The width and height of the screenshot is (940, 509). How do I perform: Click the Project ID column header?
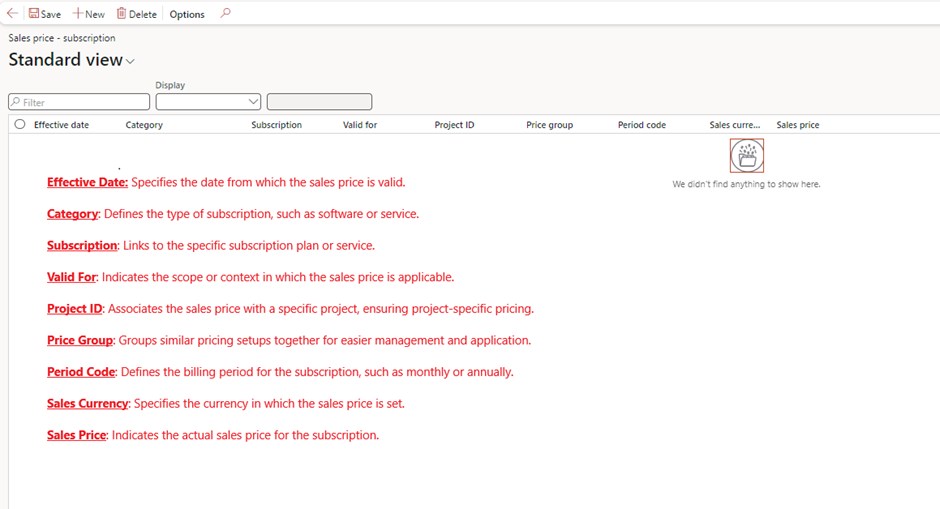pyautogui.click(x=454, y=125)
